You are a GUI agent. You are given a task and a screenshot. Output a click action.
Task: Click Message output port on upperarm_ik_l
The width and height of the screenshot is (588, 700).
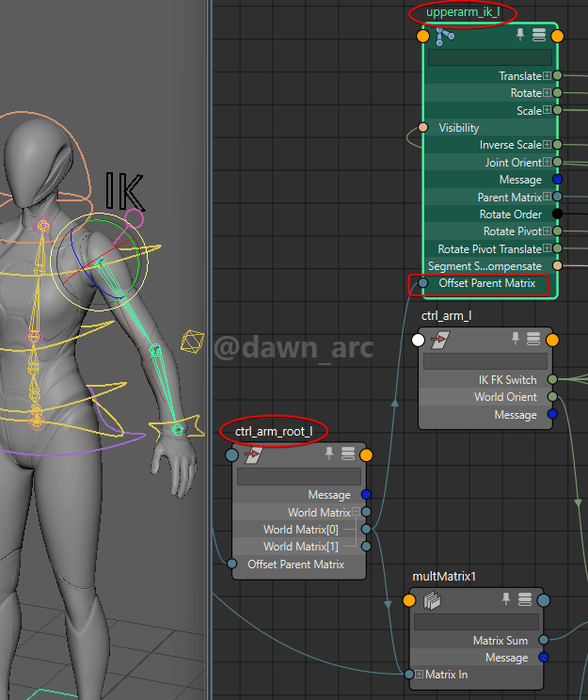point(557,180)
